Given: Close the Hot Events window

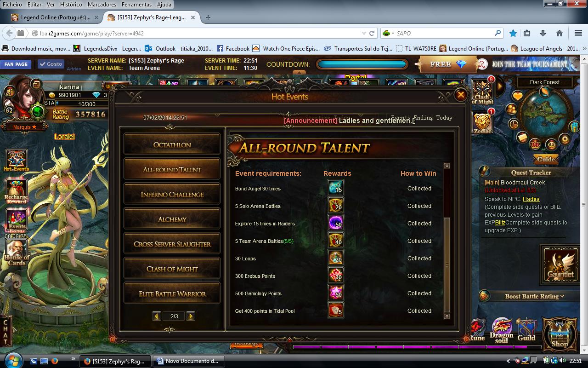Looking at the screenshot, I should pyautogui.click(x=460, y=95).
